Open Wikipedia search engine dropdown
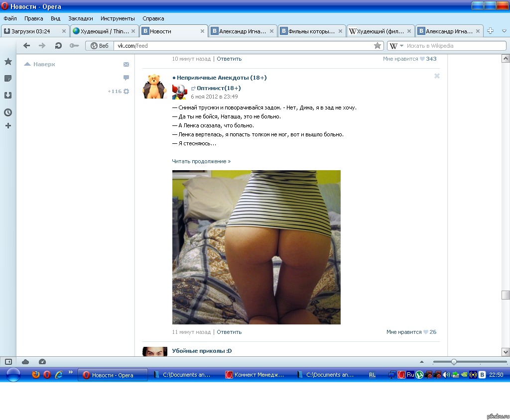510x420 pixels. coord(396,46)
